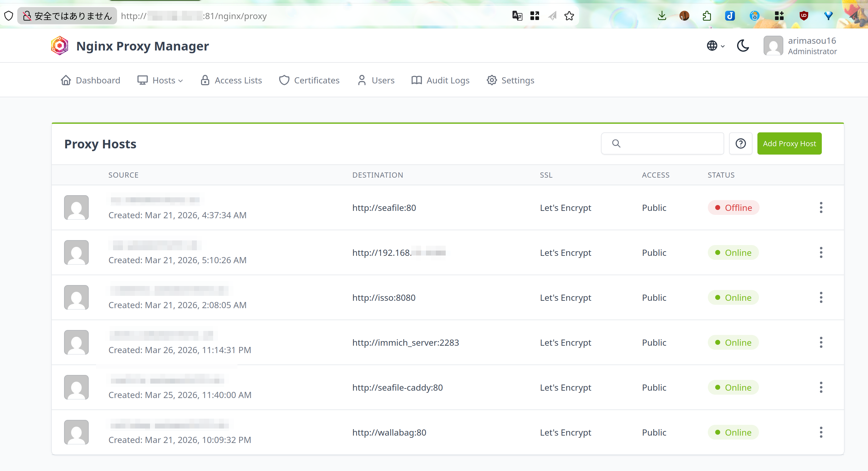Click the Nginx Proxy Manager logo icon
Screen dimensions: 868x471
tap(59, 46)
